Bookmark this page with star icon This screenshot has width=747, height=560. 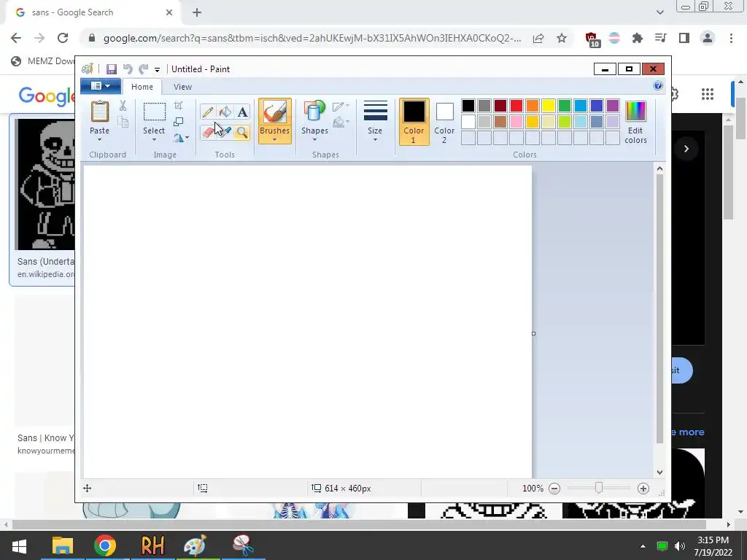pyautogui.click(x=562, y=38)
